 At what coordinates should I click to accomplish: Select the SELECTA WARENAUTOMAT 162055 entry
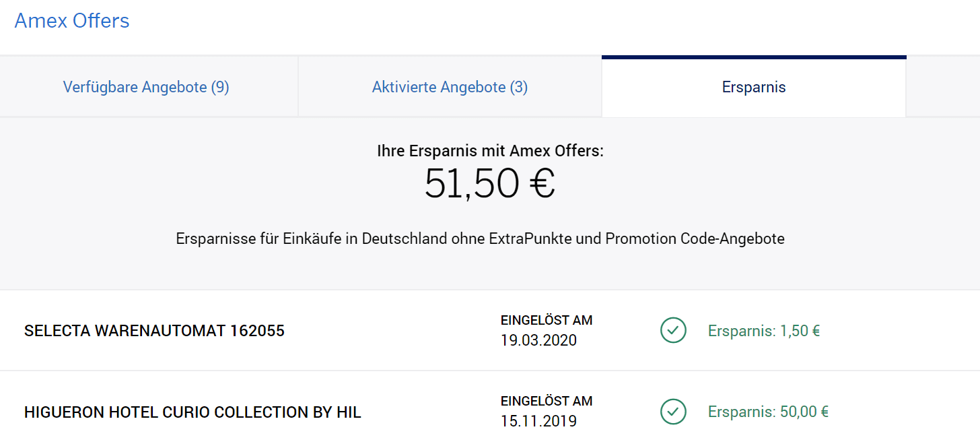[154, 331]
